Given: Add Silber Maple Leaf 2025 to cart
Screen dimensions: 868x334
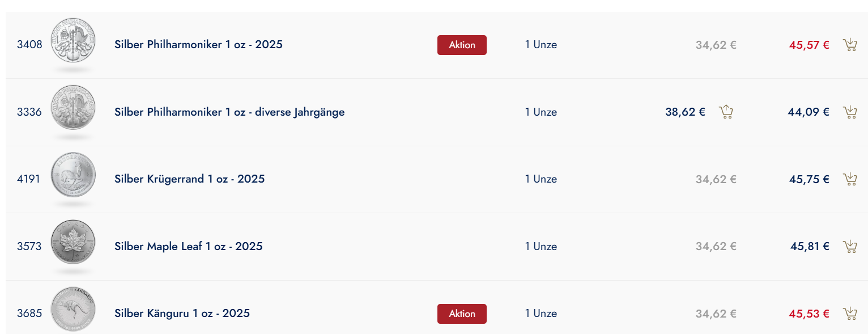Looking at the screenshot, I should tap(850, 246).
